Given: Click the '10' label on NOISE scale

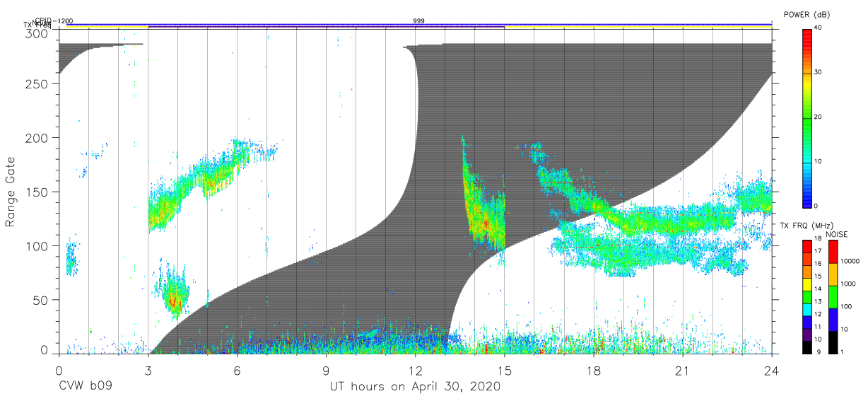Looking at the screenshot, I should pos(845,330).
